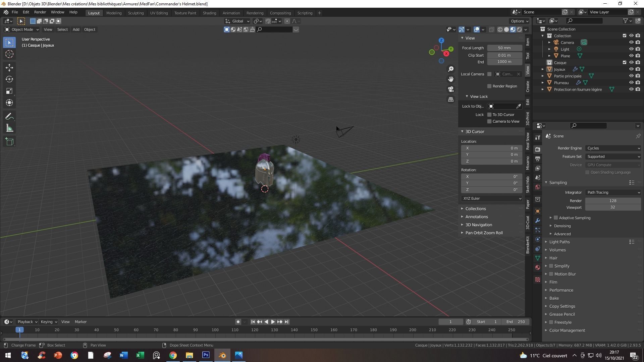This screenshot has width=644, height=362.
Task: Expand the Light Paths panel
Action: pos(559,242)
